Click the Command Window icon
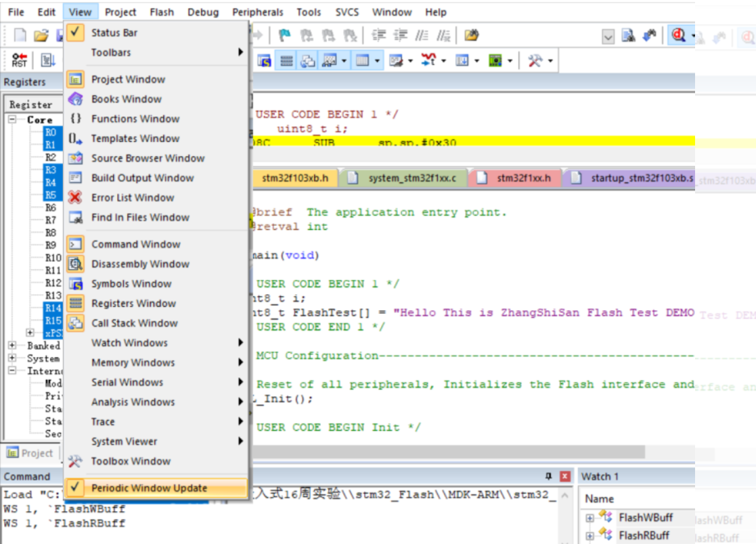This screenshot has height=544, width=756. point(75,244)
